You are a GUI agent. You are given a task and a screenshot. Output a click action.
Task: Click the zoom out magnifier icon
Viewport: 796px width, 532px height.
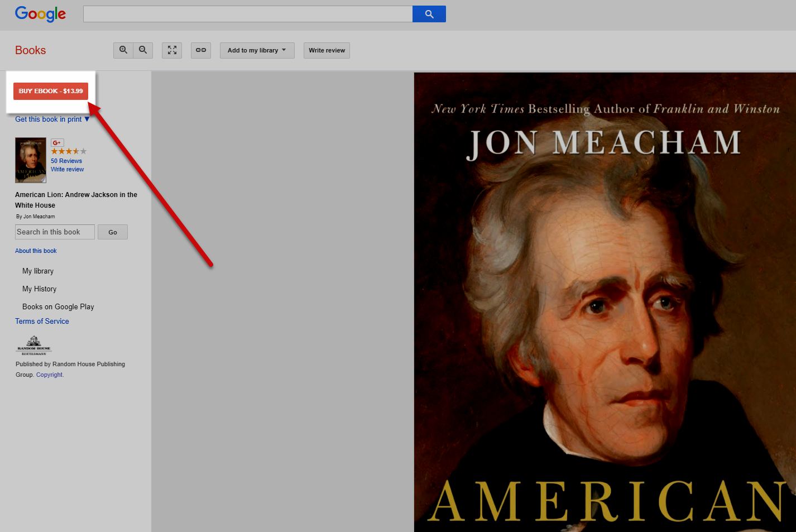(x=143, y=50)
